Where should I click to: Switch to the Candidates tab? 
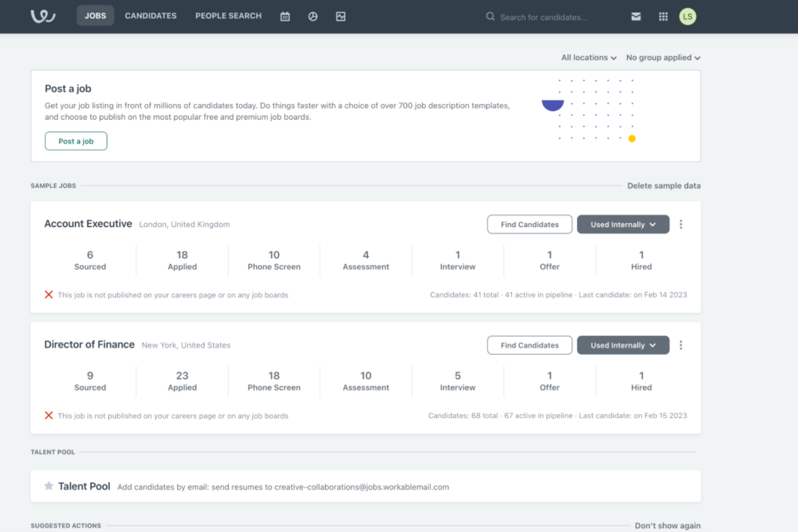click(150, 16)
